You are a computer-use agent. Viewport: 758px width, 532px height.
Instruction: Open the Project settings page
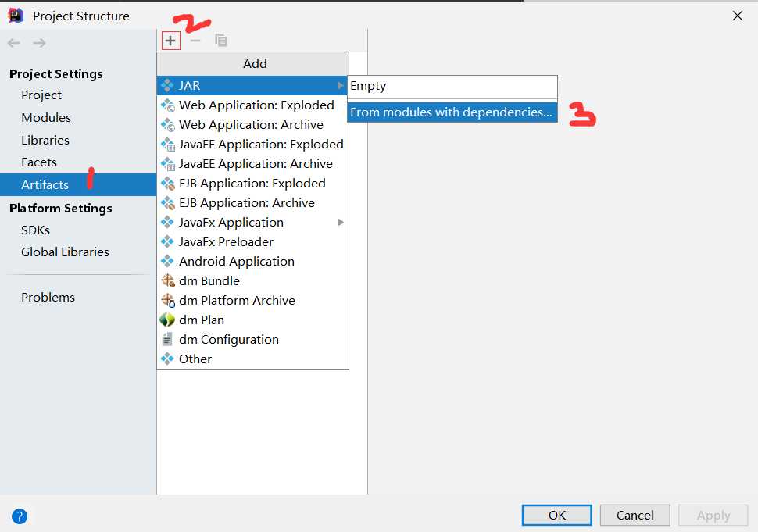(x=41, y=95)
